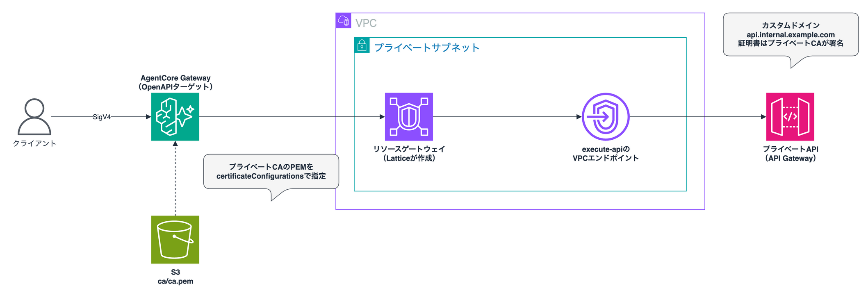Select the certificateConfigurations callout note
The height and width of the screenshot is (295, 868).
(x=271, y=172)
